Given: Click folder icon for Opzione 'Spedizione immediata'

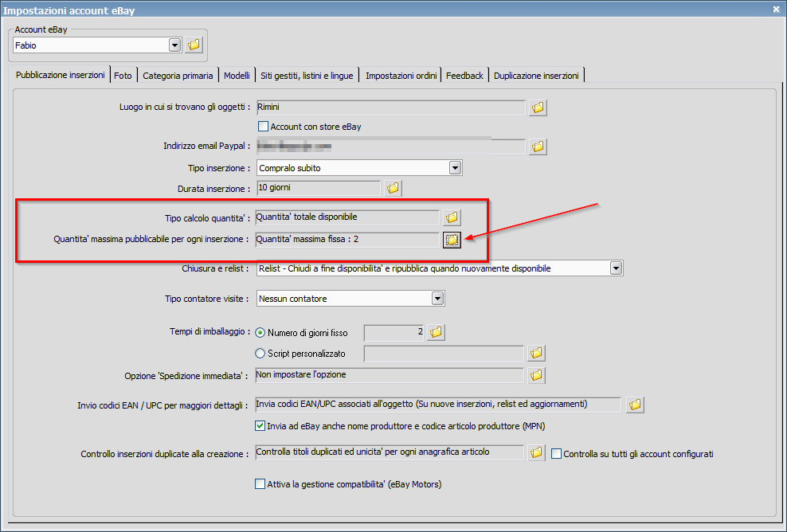Looking at the screenshot, I should click(x=536, y=375).
